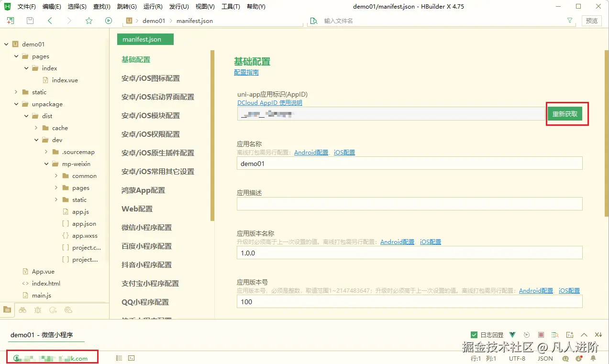Click the Vue icon in console toolbar
The width and height of the screenshot is (609, 364).
coord(512,335)
